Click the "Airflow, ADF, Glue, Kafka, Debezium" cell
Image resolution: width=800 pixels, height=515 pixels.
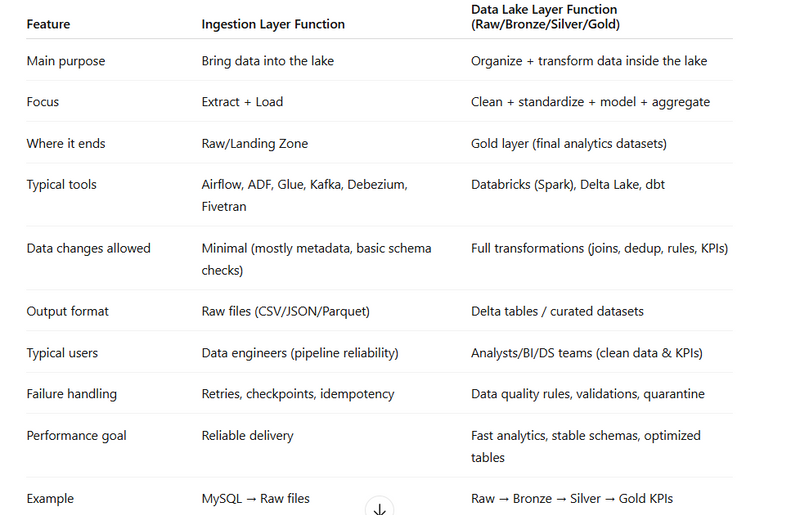pyautogui.click(x=304, y=185)
